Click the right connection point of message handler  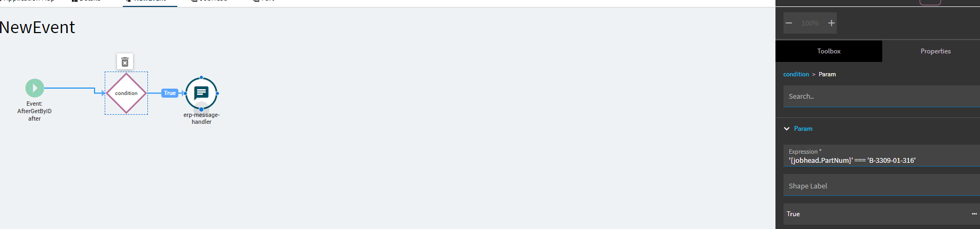click(x=217, y=93)
